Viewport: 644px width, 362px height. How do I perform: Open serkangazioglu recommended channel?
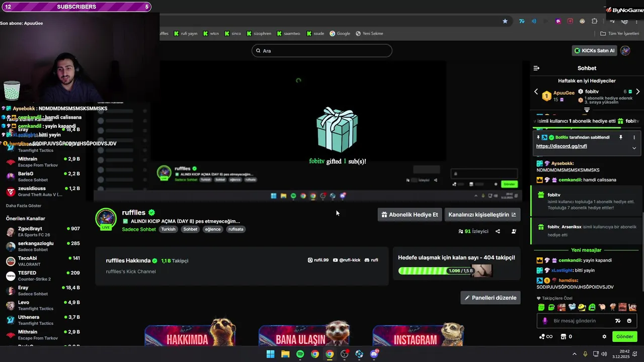43,246
